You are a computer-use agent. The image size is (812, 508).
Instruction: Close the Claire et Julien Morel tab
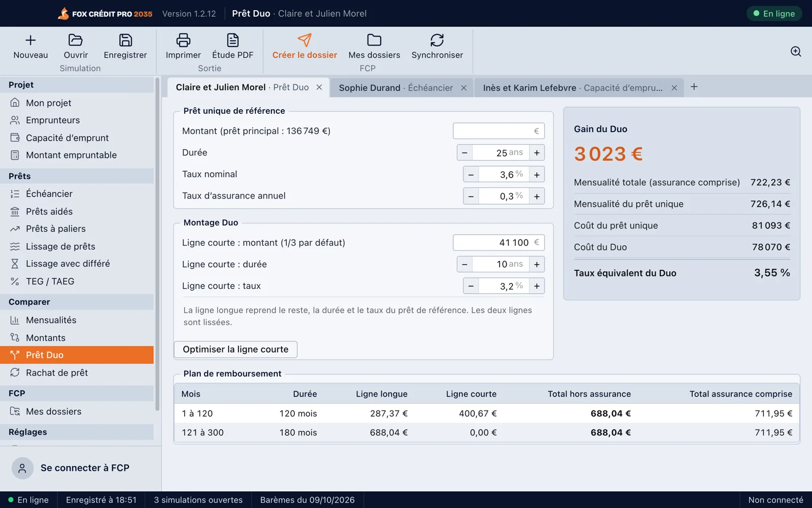pyautogui.click(x=319, y=87)
